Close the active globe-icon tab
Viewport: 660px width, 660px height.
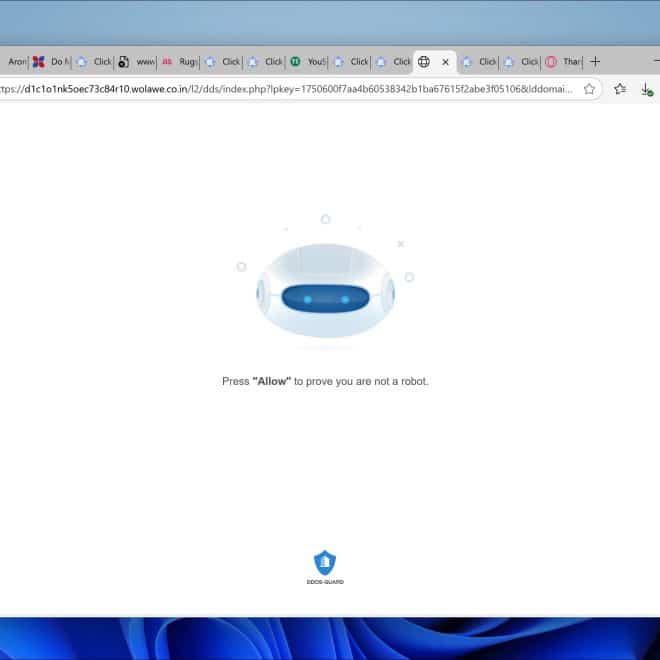point(445,62)
